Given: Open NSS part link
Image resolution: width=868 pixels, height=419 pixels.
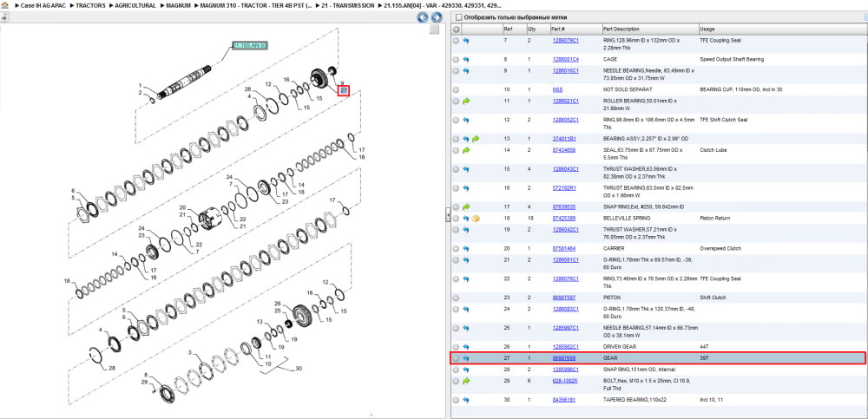Looking at the screenshot, I should tap(557, 89).
